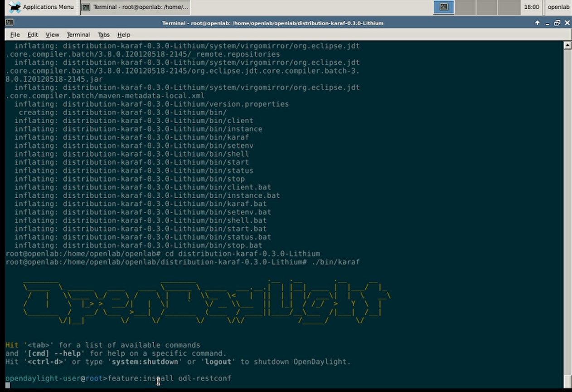572x392 pixels.
Task: Open the Help menu
Action: tap(124, 35)
